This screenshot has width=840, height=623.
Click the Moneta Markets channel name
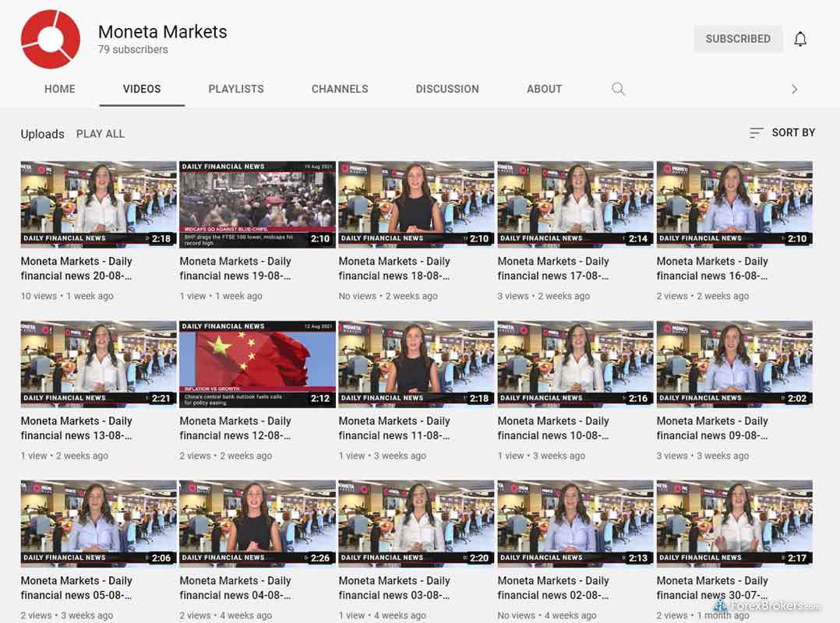coord(162,32)
